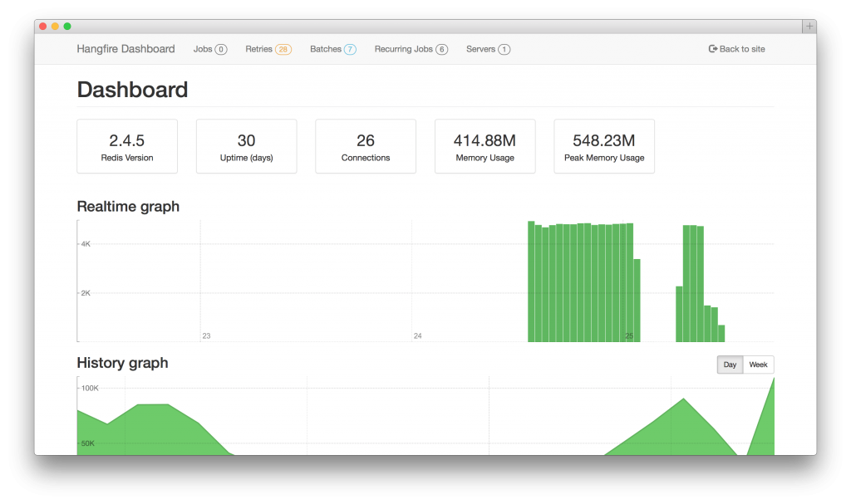Click the Hangfire Dashboard brand logo
The image size is (851, 504).
[125, 49]
